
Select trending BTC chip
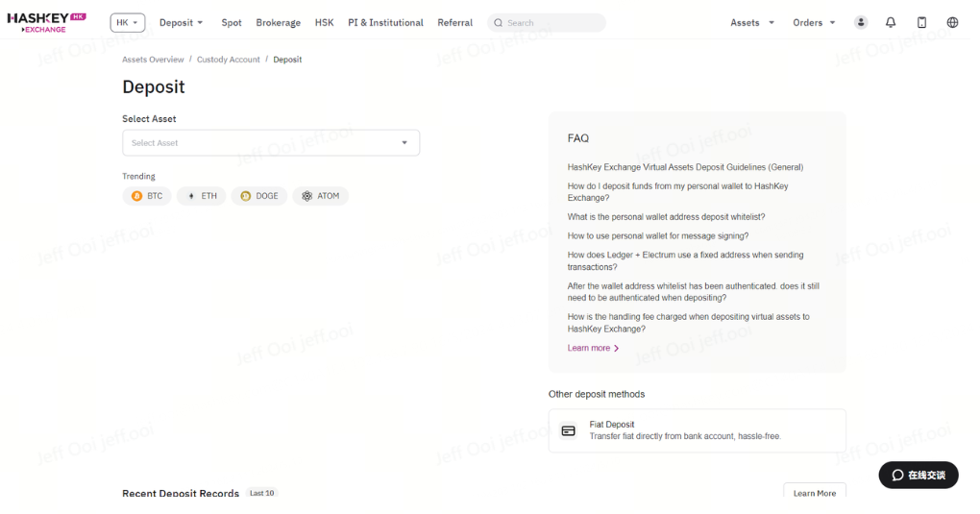point(147,196)
